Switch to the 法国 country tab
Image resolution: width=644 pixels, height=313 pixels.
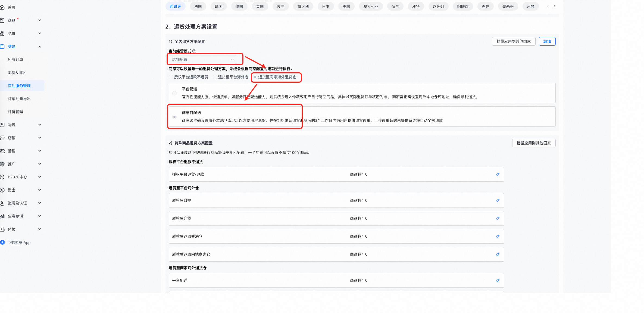tap(198, 6)
